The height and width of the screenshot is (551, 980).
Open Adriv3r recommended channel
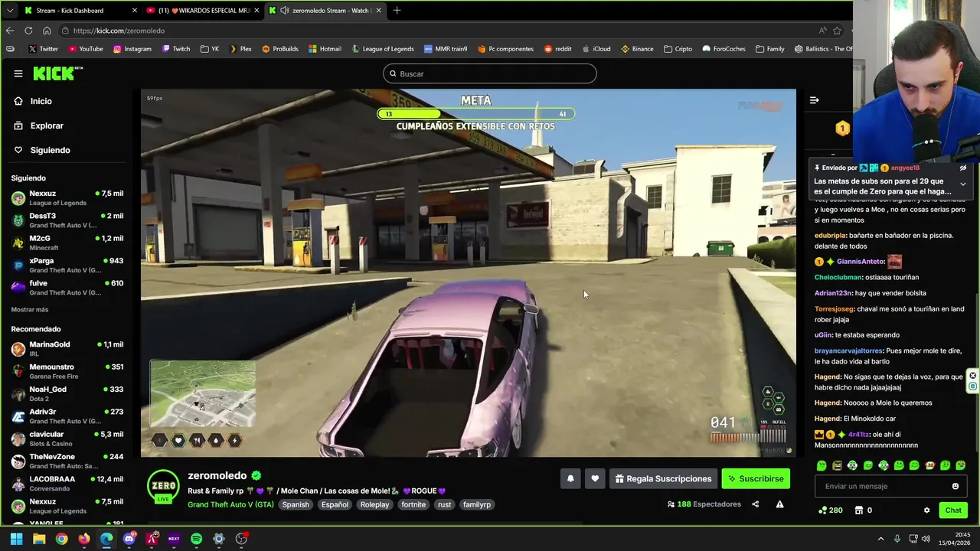(67, 416)
